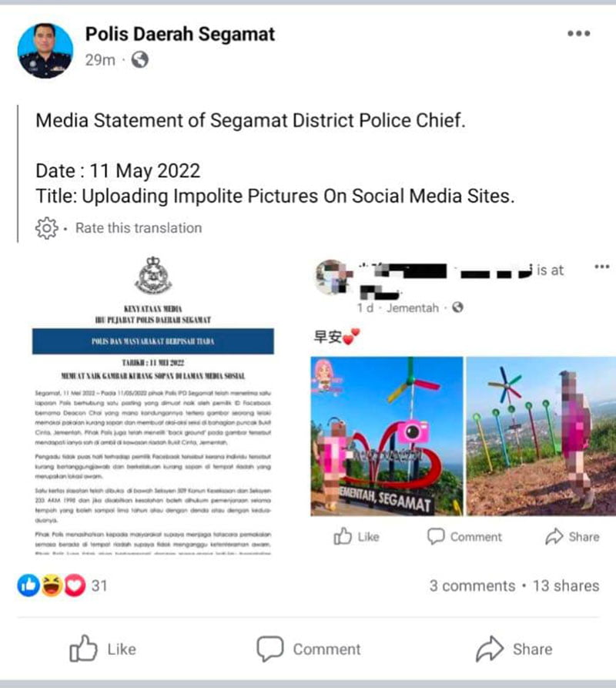Click the globe public audience icon
Screen dimensions: 616x688
click(x=140, y=59)
